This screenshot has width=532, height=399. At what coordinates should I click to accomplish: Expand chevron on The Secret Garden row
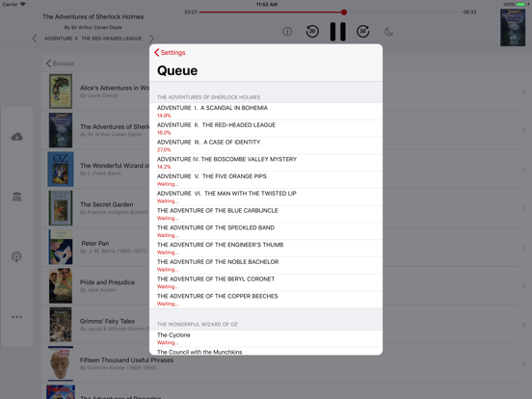(524, 208)
